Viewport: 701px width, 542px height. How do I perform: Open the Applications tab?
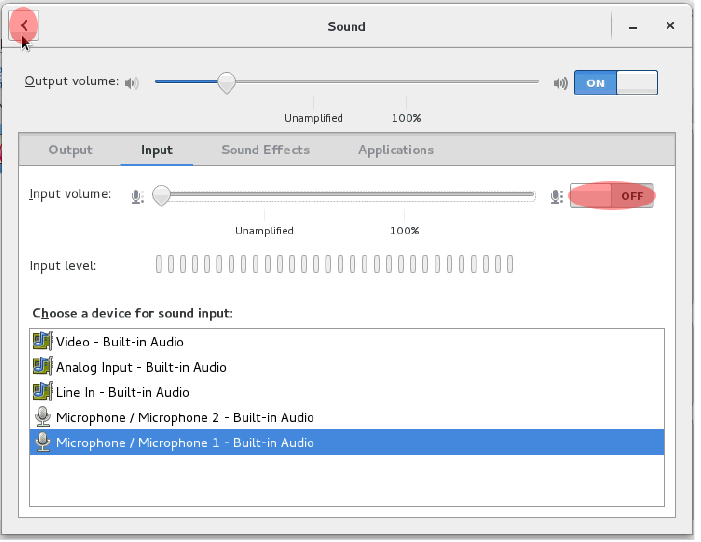(396, 150)
